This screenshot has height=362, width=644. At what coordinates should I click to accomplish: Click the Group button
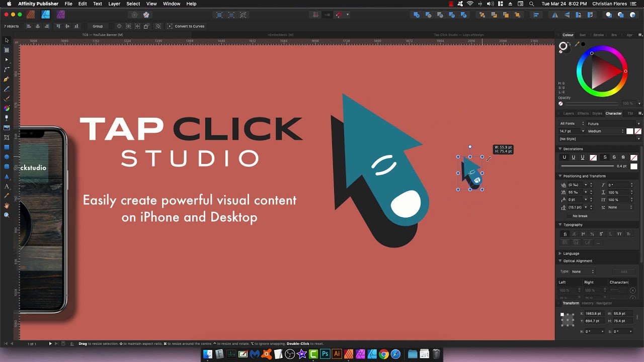(x=98, y=26)
